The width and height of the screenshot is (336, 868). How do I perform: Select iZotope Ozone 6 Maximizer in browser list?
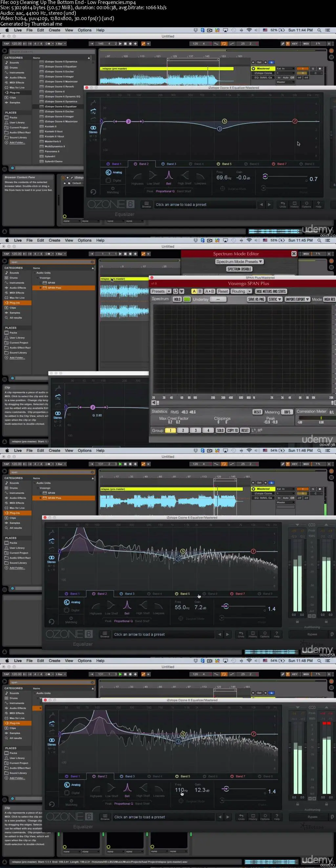tap(61, 121)
